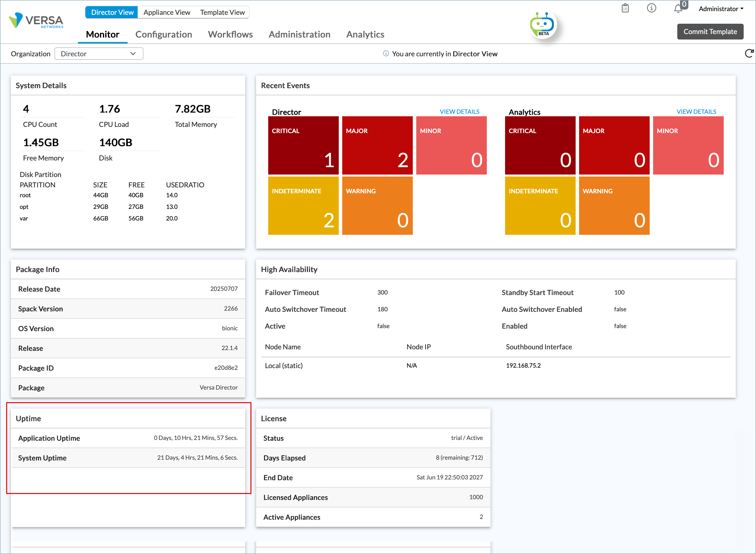Switch to Template View
The width and height of the screenshot is (756, 554).
click(222, 12)
